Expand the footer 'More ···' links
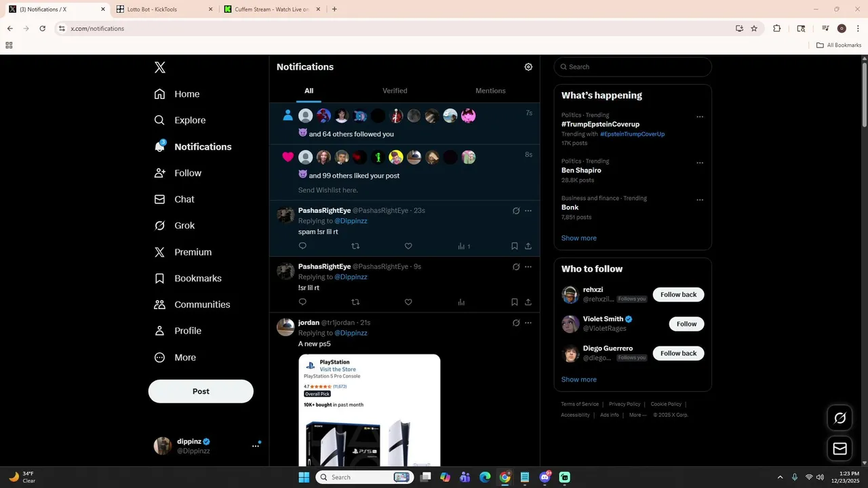The image size is (868, 488). click(638, 415)
